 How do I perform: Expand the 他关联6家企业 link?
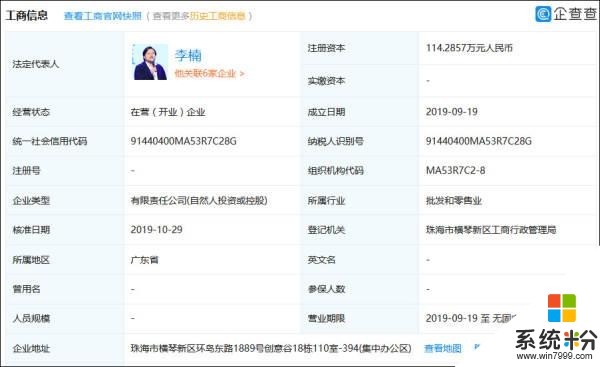click(209, 73)
